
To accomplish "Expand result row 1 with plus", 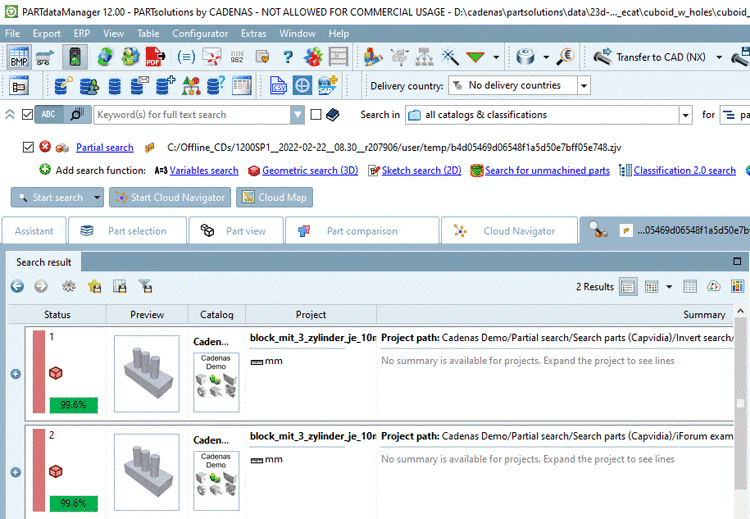I will coord(16,374).
